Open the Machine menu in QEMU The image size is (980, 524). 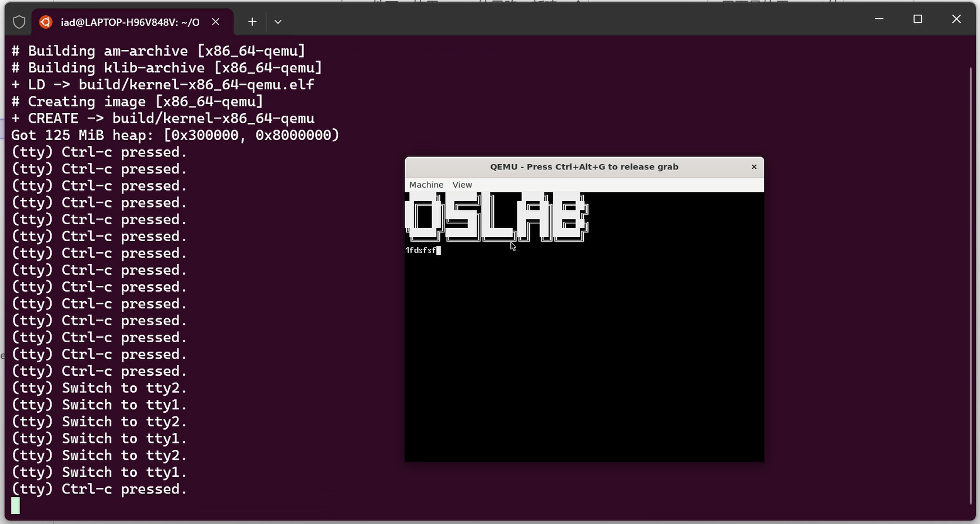(426, 185)
